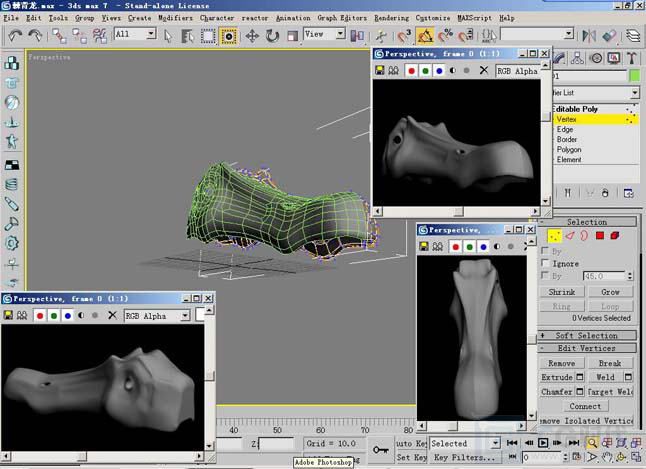Click Zoom magnifier viewport navigation icon

click(x=592, y=443)
